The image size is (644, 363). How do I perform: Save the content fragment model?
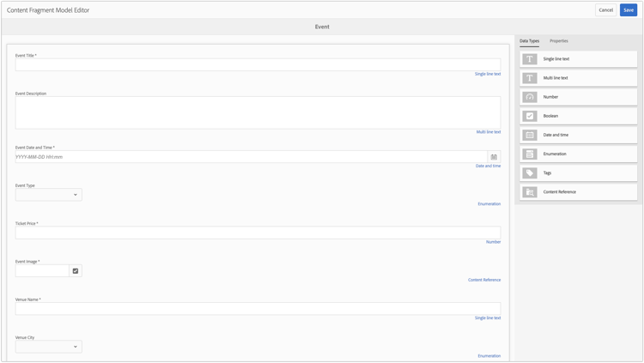629,10
